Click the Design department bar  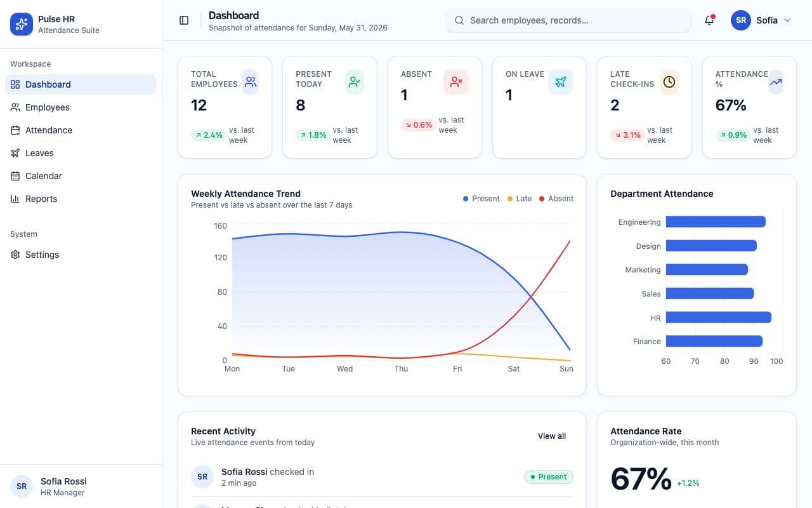711,246
